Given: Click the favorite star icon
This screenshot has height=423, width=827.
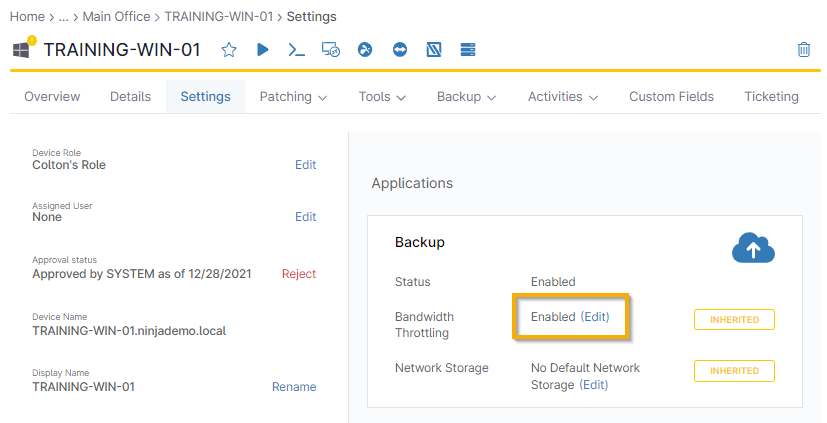Looking at the screenshot, I should coord(229,49).
